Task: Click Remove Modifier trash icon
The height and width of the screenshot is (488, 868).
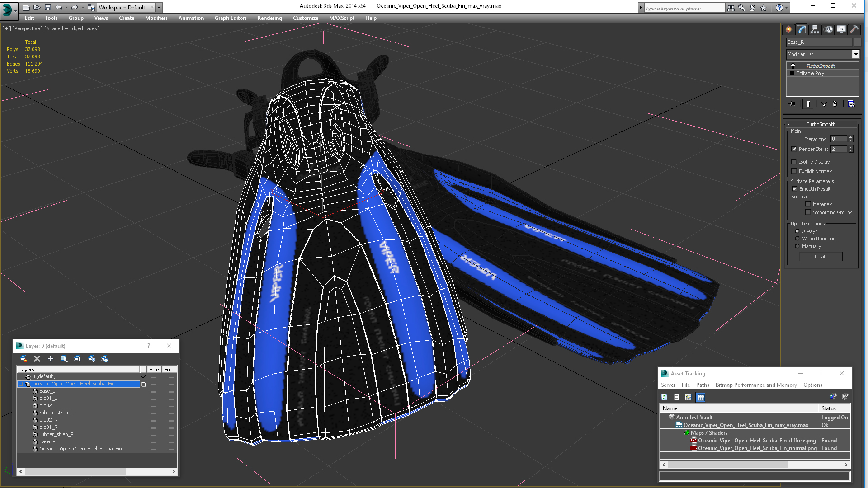Action: click(x=835, y=104)
